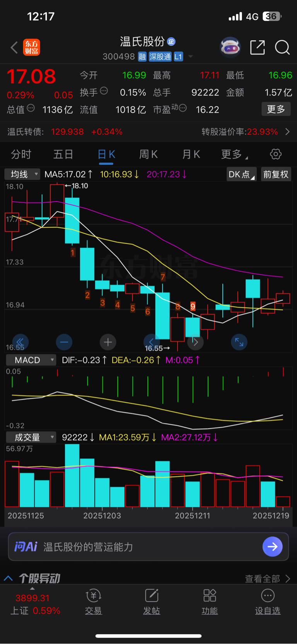The width and height of the screenshot is (297, 644).
Task: Move chart left with single-left arrow
Action: 152,342
